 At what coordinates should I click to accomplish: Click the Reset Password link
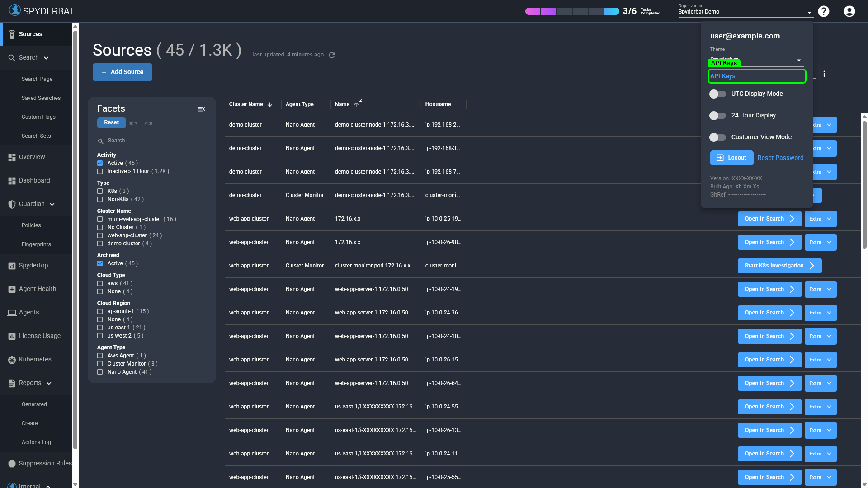coord(780,158)
